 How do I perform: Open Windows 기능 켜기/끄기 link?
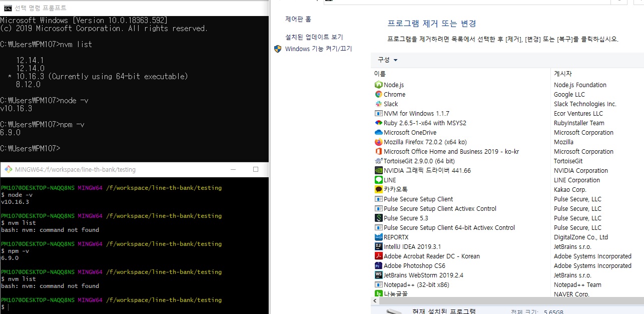318,49
